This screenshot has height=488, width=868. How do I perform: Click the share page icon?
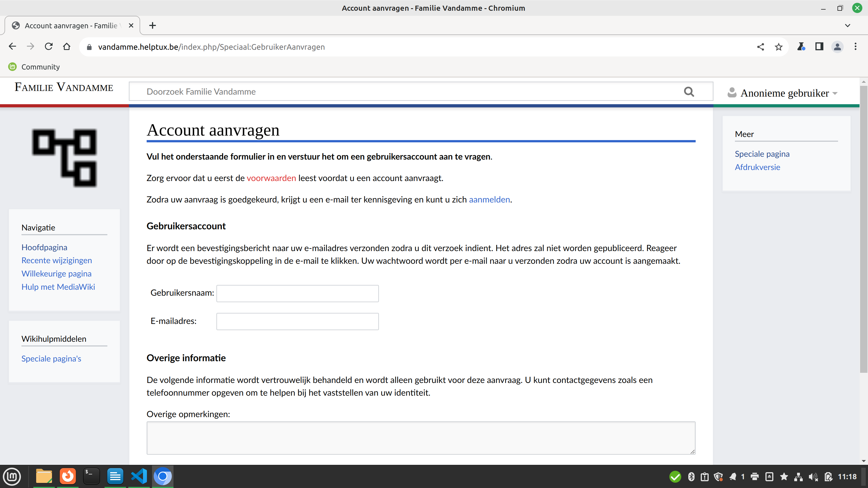[760, 47]
